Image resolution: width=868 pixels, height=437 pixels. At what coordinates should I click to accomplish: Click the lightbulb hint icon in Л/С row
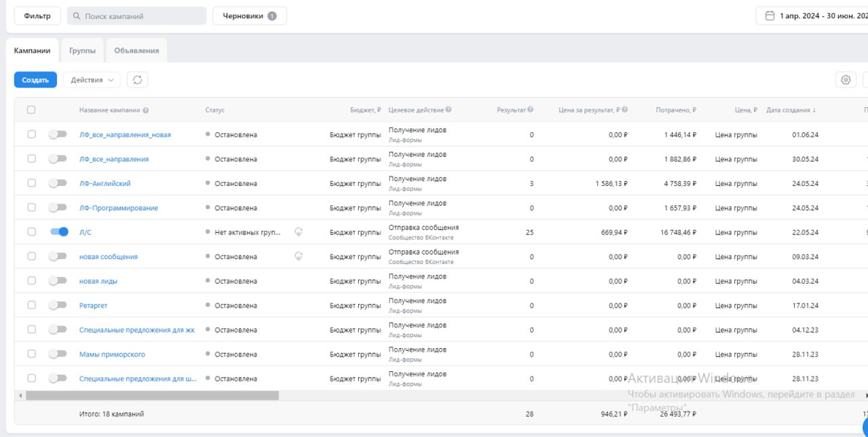click(x=298, y=232)
